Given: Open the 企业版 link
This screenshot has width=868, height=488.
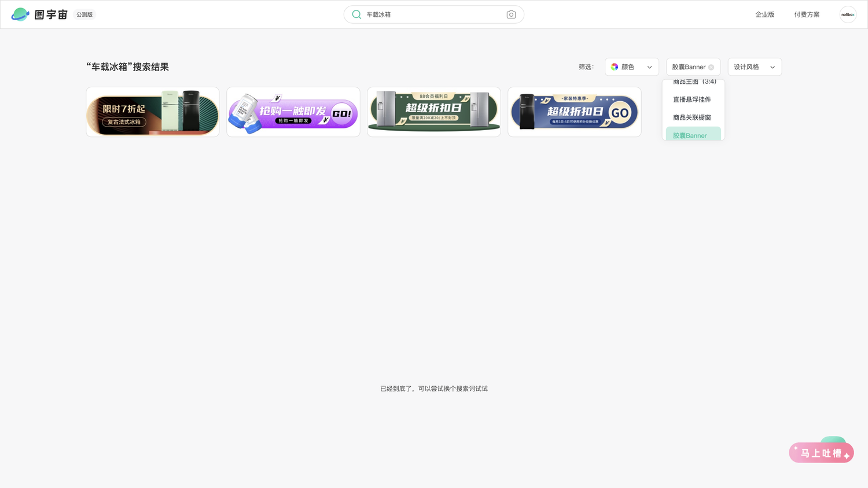Looking at the screenshot, I should (764, 14).
